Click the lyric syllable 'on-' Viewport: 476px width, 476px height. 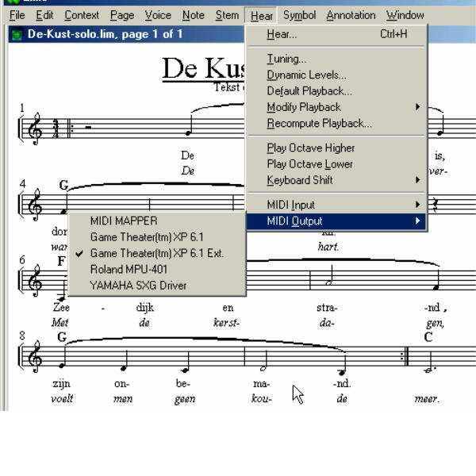click(x=121, y=384)
